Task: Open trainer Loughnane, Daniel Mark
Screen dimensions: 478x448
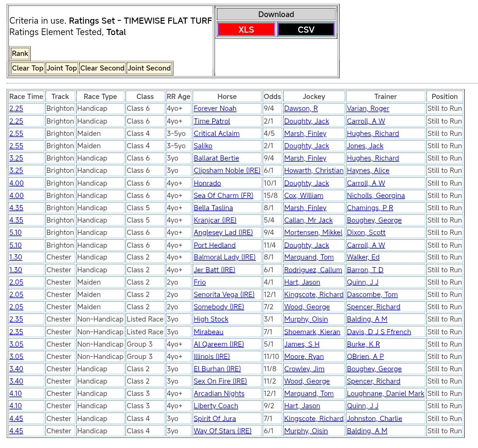Action: [385, 394]
